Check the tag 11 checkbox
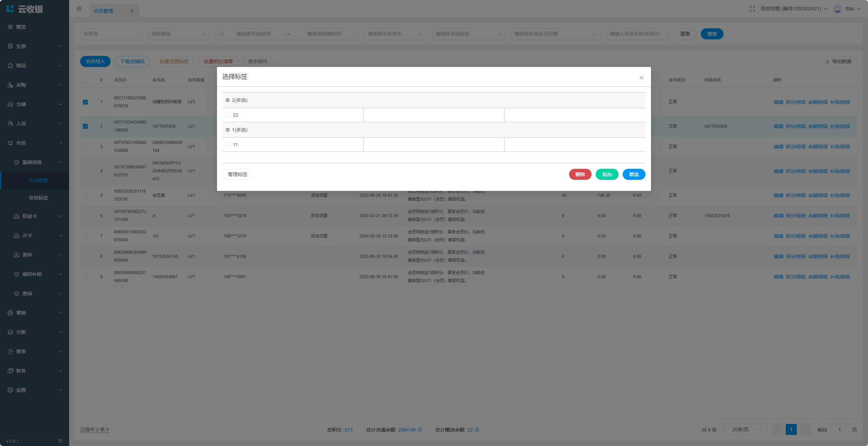This screenshot has width=868, height=446. click(228, 145)
